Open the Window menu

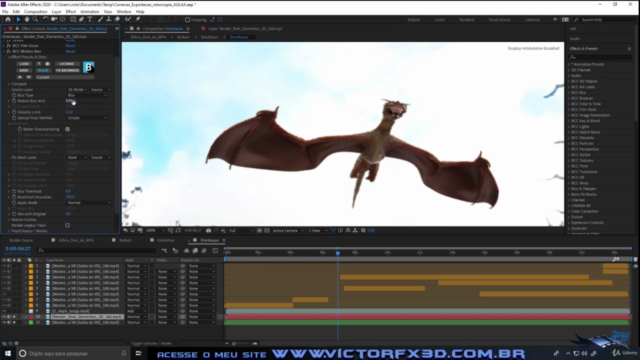(x=124, y=12)
